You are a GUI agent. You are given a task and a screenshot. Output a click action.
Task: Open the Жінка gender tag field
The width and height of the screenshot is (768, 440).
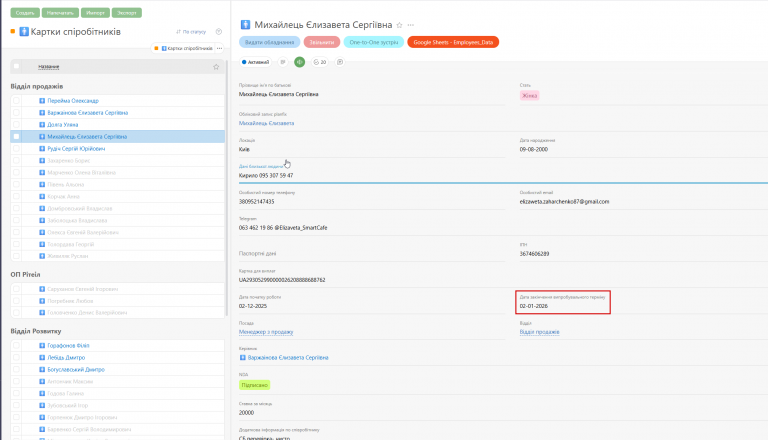pos(529,96)
